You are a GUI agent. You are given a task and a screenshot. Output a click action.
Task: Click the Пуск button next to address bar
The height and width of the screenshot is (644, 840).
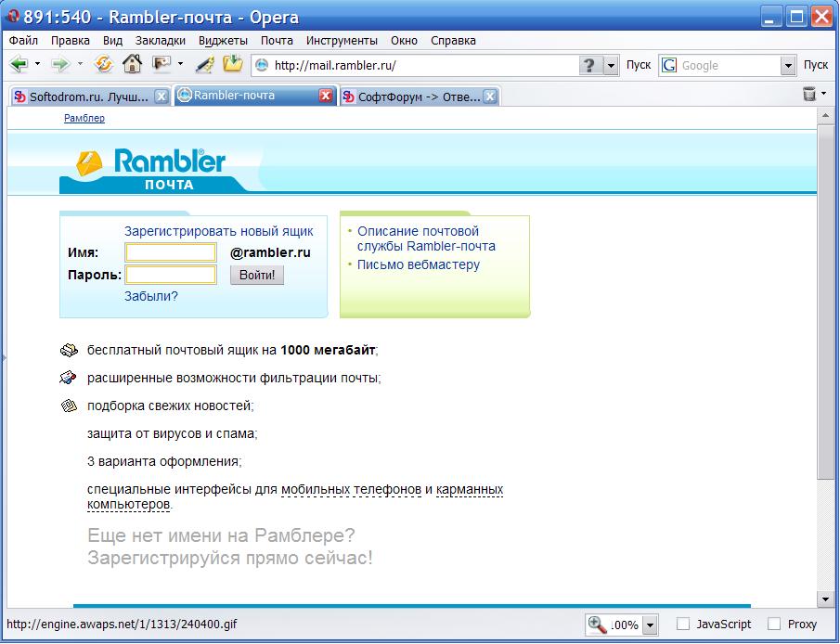point(638,65)
